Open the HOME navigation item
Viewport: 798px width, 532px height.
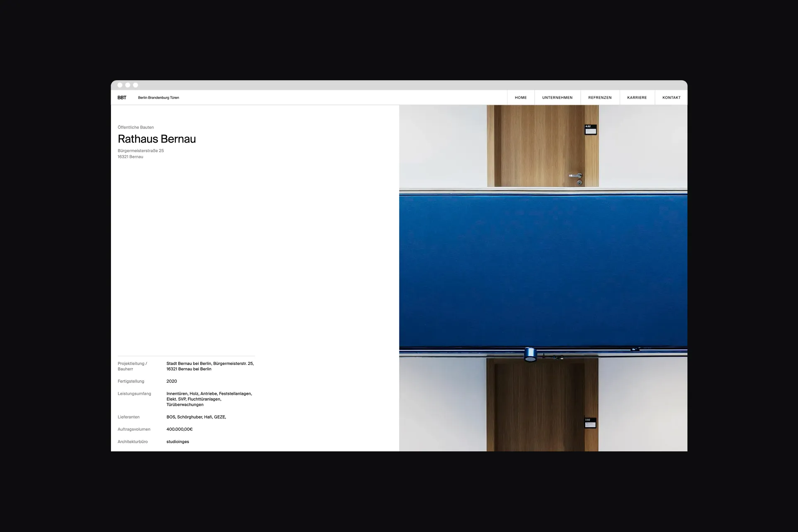(520, 97)
